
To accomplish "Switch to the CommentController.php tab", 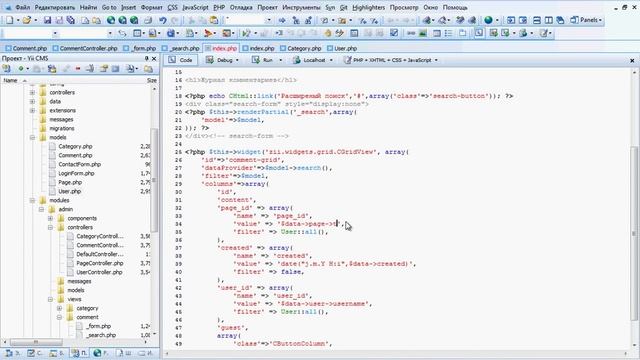I will click(x=84, y=48).
